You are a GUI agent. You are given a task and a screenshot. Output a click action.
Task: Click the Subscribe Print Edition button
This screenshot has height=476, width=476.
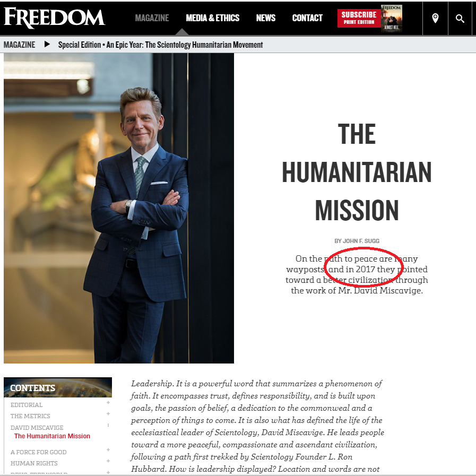point(359,18)
